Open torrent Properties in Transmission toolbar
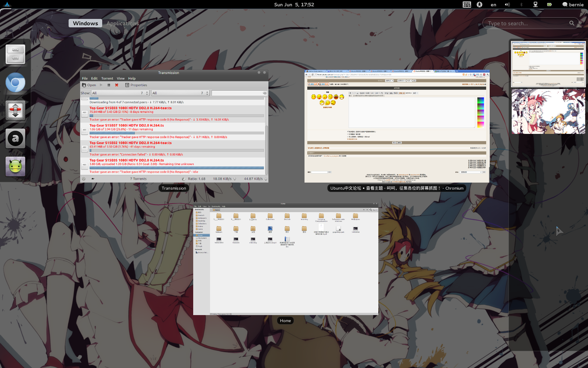588x368 pixels. pyautogui.click(x=136, y=85)
